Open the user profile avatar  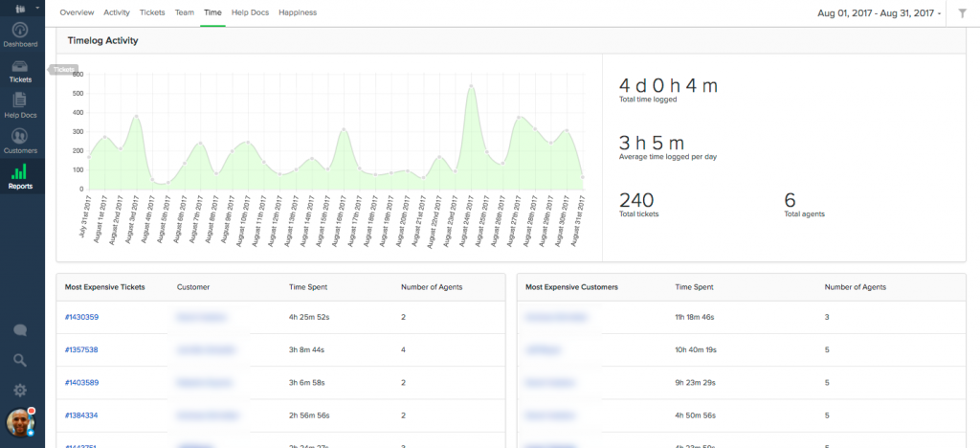click(20, 423)
